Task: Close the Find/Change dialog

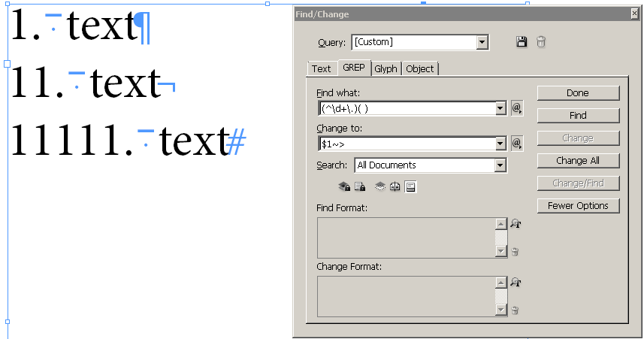Action: click(634, 14)
